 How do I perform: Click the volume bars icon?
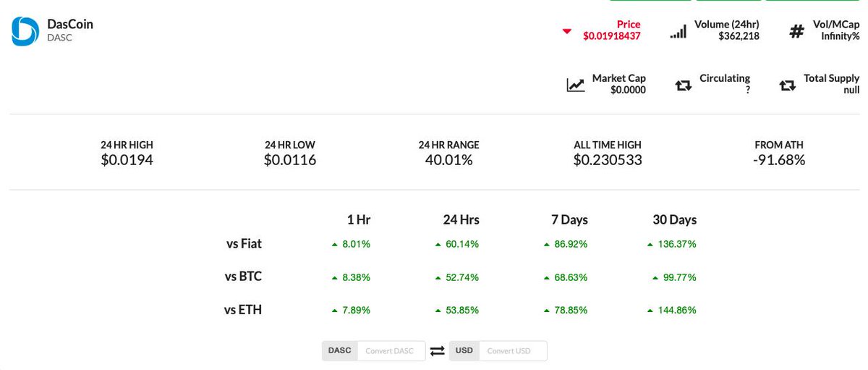point(678,31)
